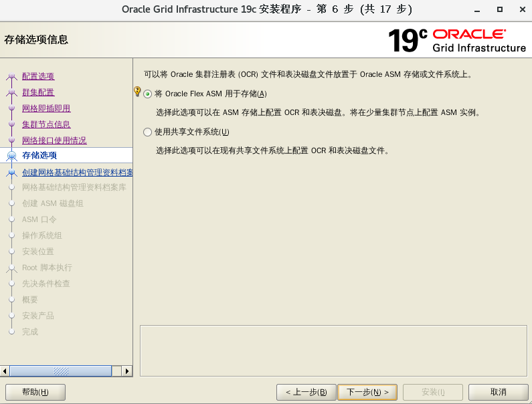Click the disabled 安装位置 step
The height and width of the screenshot is (404, 532).
(x=38, y=251)
